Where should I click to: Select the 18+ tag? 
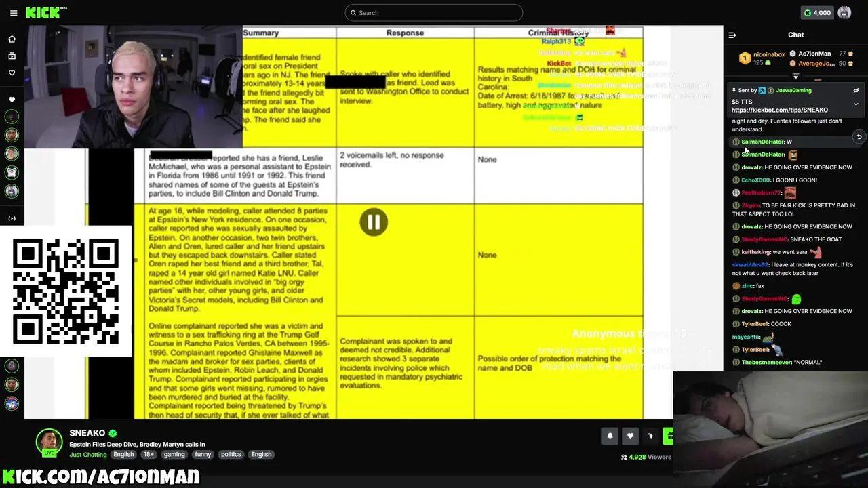tap(149, 455)
